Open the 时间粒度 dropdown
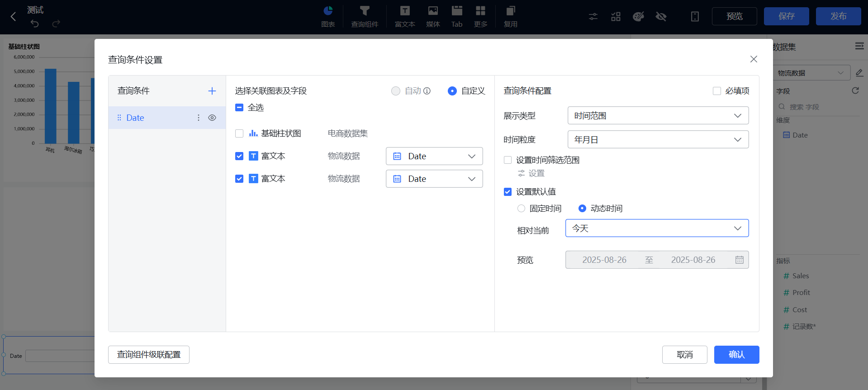 pos(658,139)
